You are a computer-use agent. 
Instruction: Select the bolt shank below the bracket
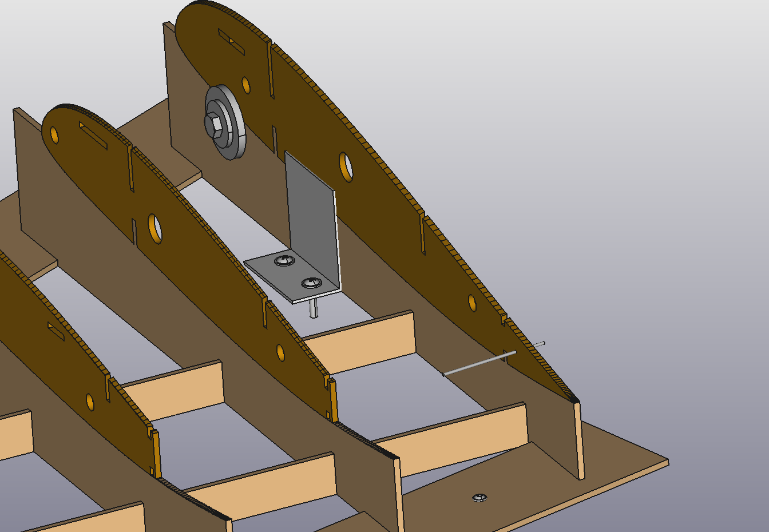(x=314, y=309)
